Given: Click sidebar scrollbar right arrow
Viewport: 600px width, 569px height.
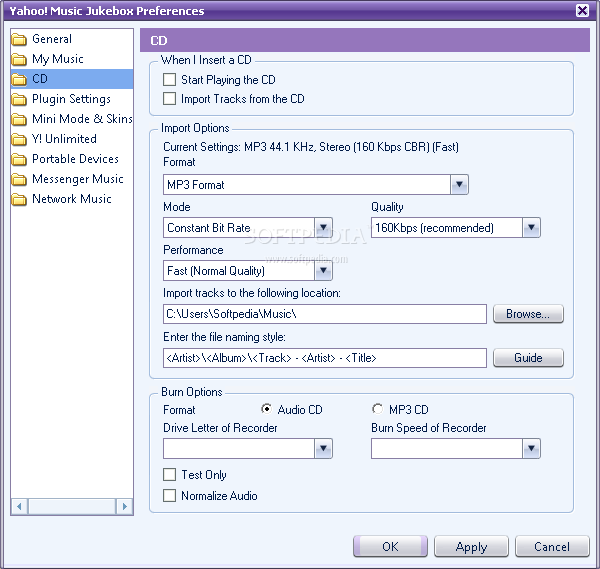Looking at the screenshot, I should click(124, 507).
